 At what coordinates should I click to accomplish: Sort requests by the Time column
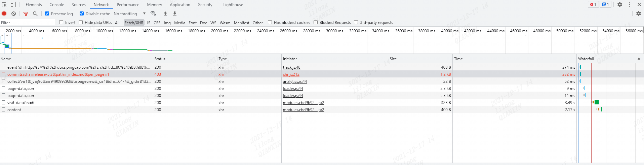515,59
